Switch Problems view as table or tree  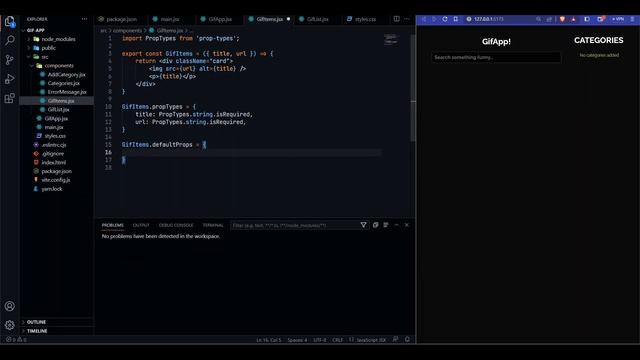click(x=386, y=225)
